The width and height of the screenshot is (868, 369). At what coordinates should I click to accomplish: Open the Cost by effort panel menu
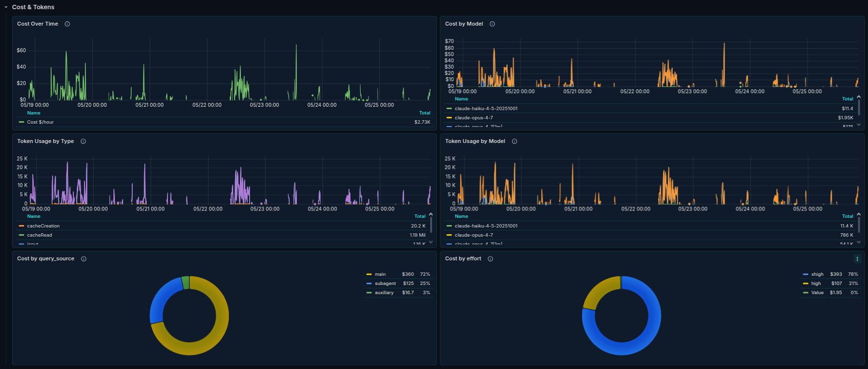tap(857, 259)
